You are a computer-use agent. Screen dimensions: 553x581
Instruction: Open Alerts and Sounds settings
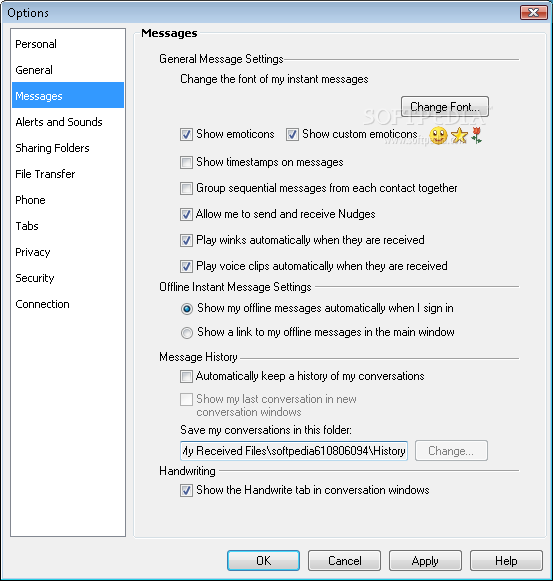coord(68,122)
